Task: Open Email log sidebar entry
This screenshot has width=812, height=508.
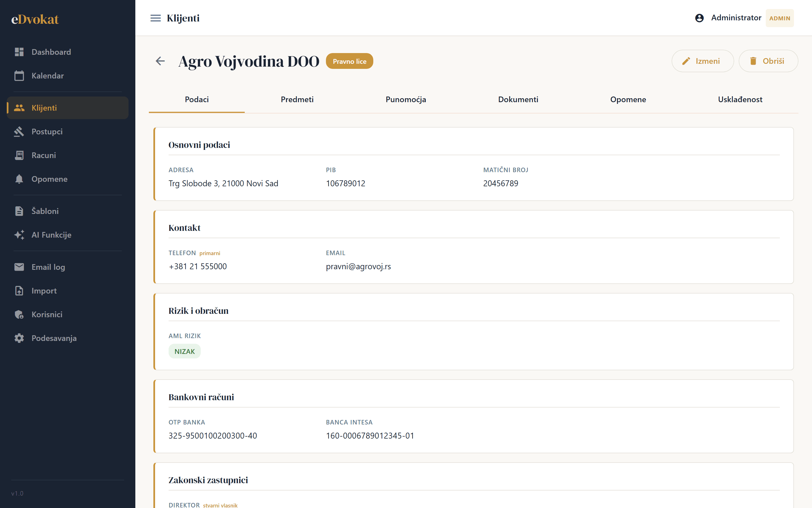Action: tap(67, 267)
